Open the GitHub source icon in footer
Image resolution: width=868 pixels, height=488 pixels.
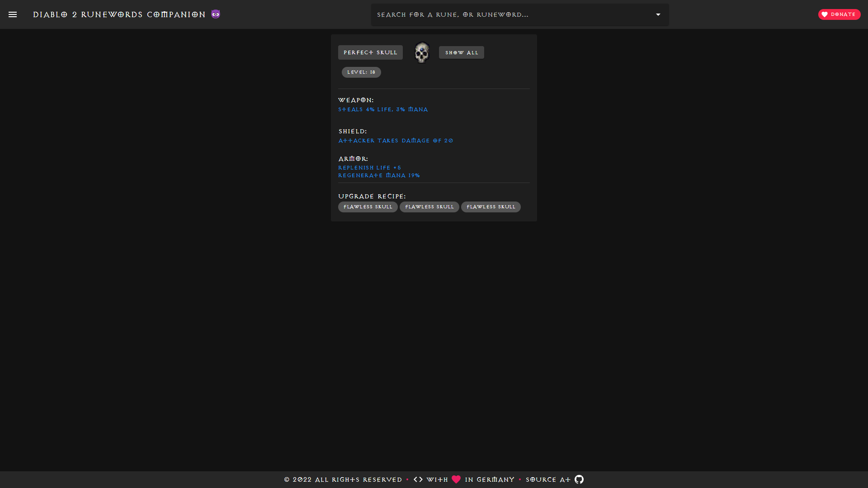(579, 479)
